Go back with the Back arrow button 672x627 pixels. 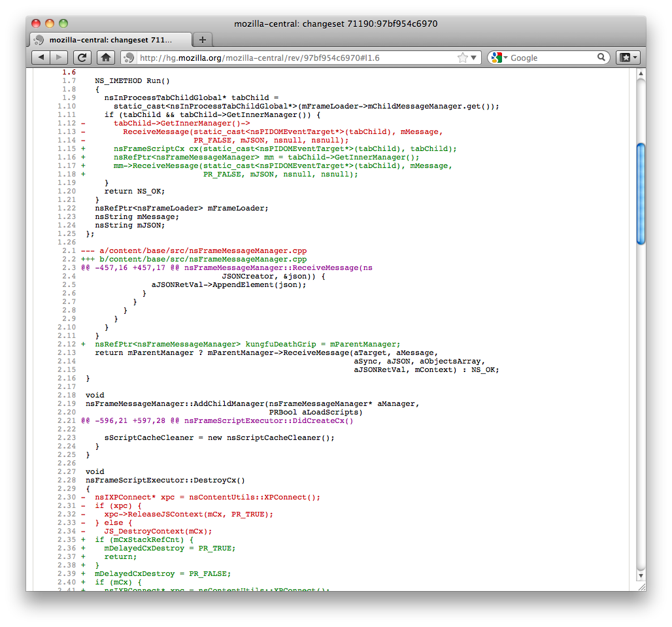(x=41, y=58)
